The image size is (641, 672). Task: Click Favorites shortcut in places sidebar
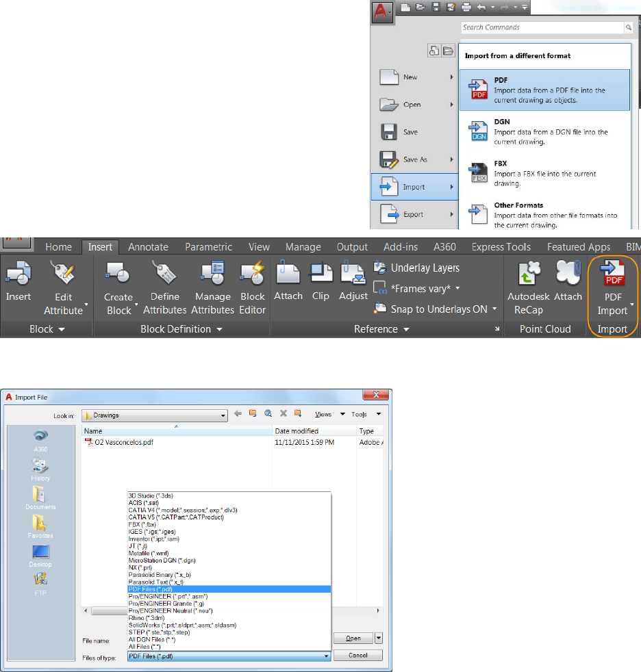pos(40,527)
